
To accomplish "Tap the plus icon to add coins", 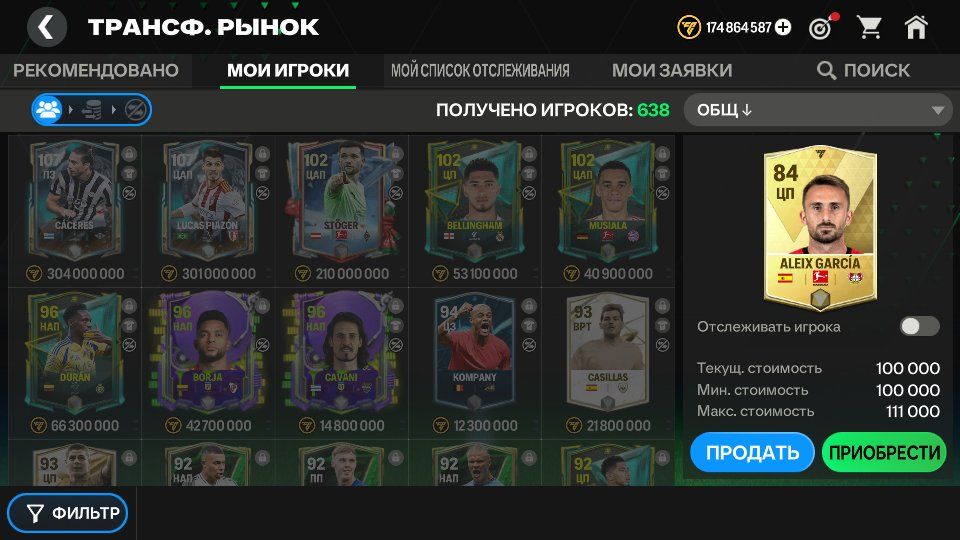I will (x=783, y=28).
